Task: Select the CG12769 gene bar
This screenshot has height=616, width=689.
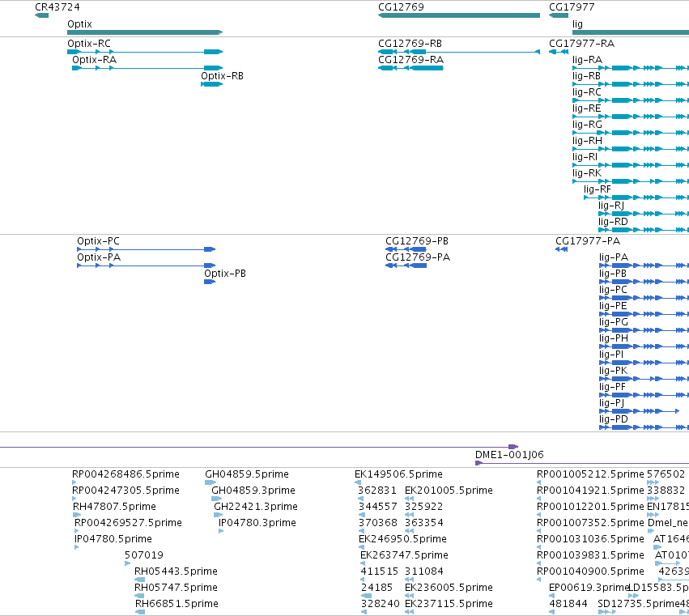Action: pyautogui.click(x=459, y=15)
